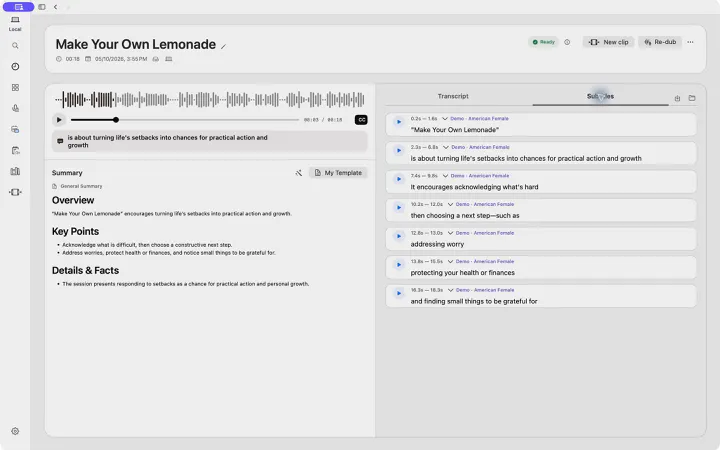
Task: Click the "Make Your Own Lemonade" page title
Action: tap(135, 44)
